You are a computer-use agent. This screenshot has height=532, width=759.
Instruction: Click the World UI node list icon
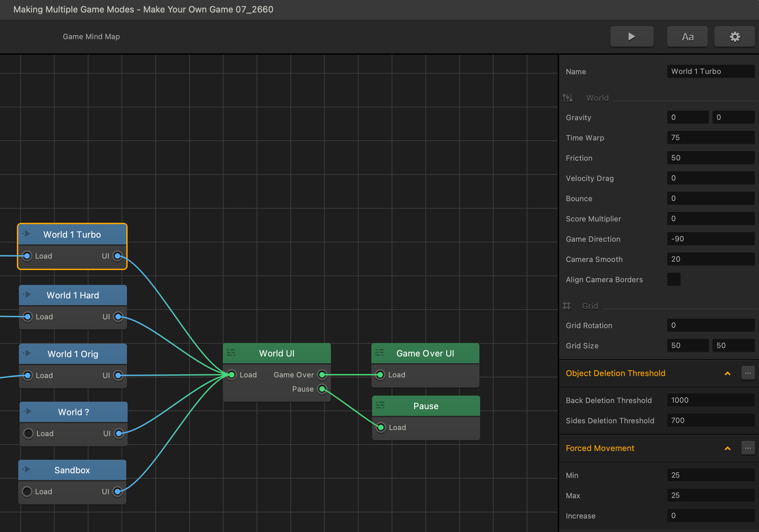pos(231,353)
